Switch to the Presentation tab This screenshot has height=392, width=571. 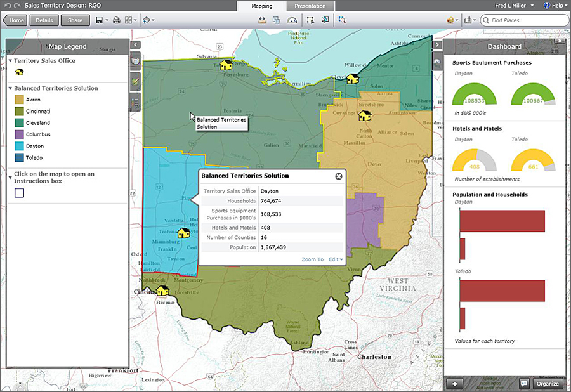(x=310, y=6)
